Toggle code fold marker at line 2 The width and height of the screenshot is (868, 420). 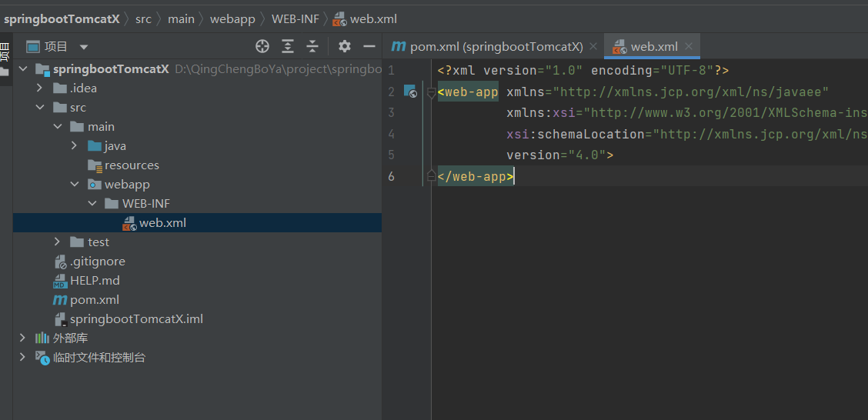tap(431, 92)
